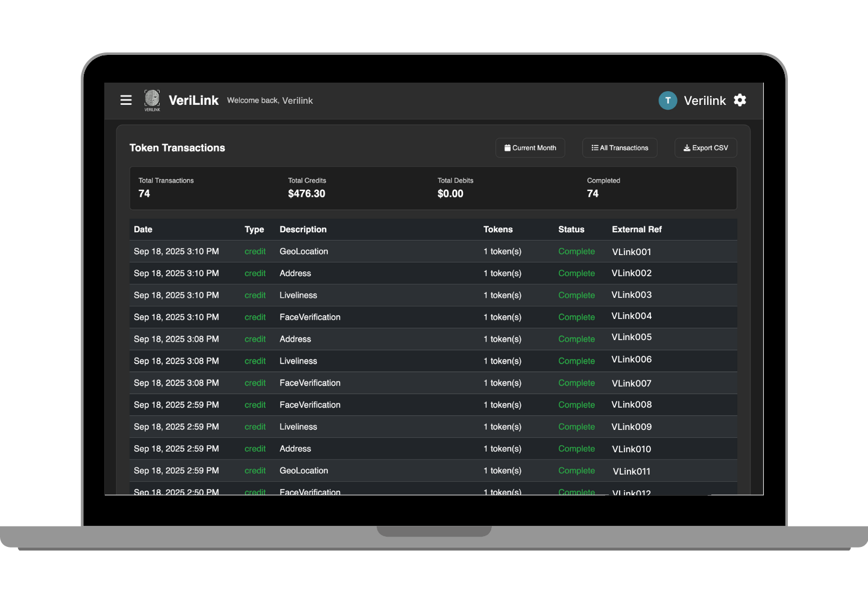This screenshot has height=603, width=868.
Task: Click the External Ref column header
Action: 637,229
